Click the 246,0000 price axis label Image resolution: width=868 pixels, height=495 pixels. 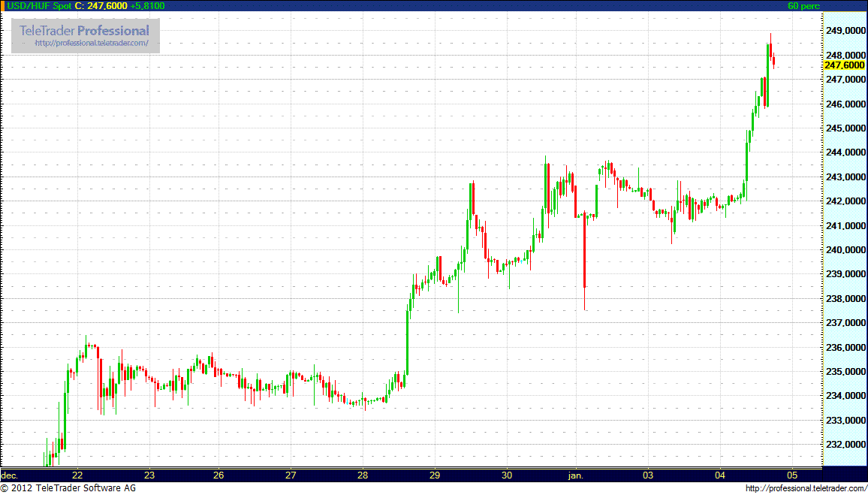pos(846,104)
